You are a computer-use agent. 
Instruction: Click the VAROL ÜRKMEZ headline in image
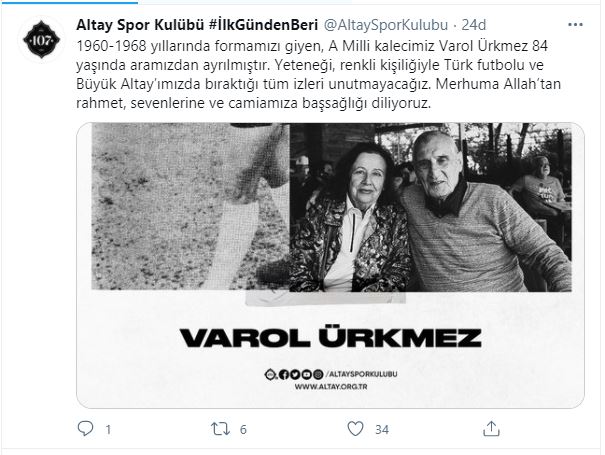click(x=331, y=337)
